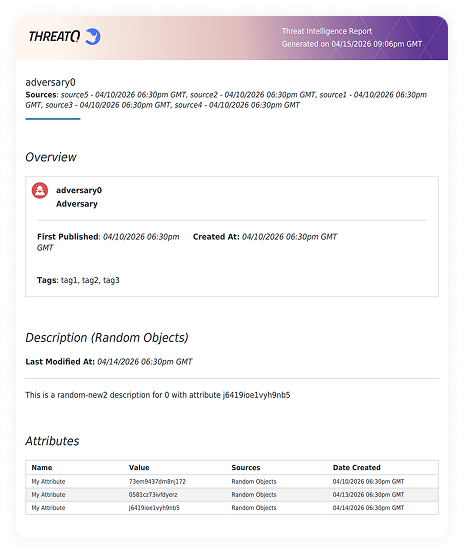Screen dimensions: 464x554
Task: Click the Last Modified At date
Action: [x=145, y=362]
